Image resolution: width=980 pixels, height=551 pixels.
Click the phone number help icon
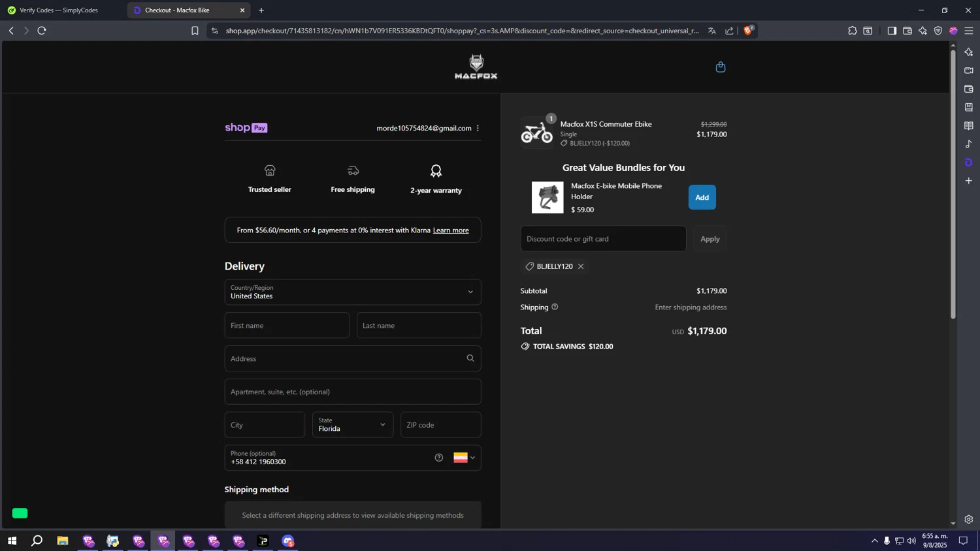click(439, 458)
